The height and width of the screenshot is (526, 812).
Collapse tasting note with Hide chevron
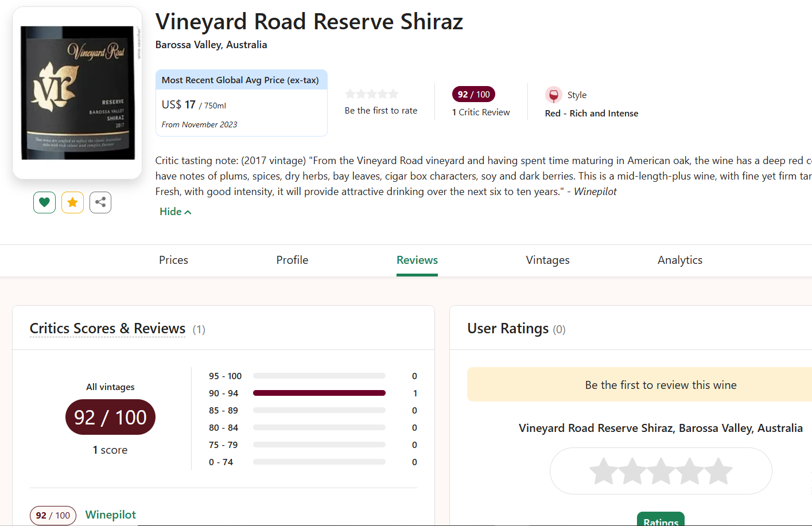(175, 212)
